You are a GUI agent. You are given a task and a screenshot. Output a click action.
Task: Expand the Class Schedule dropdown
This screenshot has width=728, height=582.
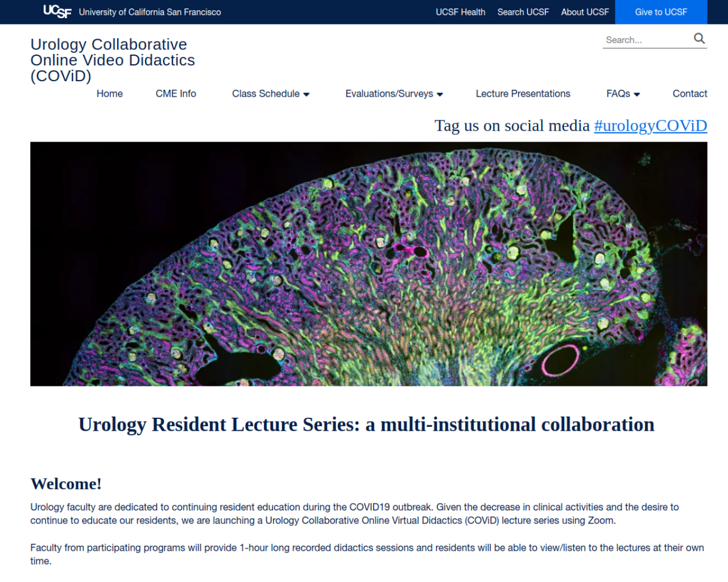[271, 94]
